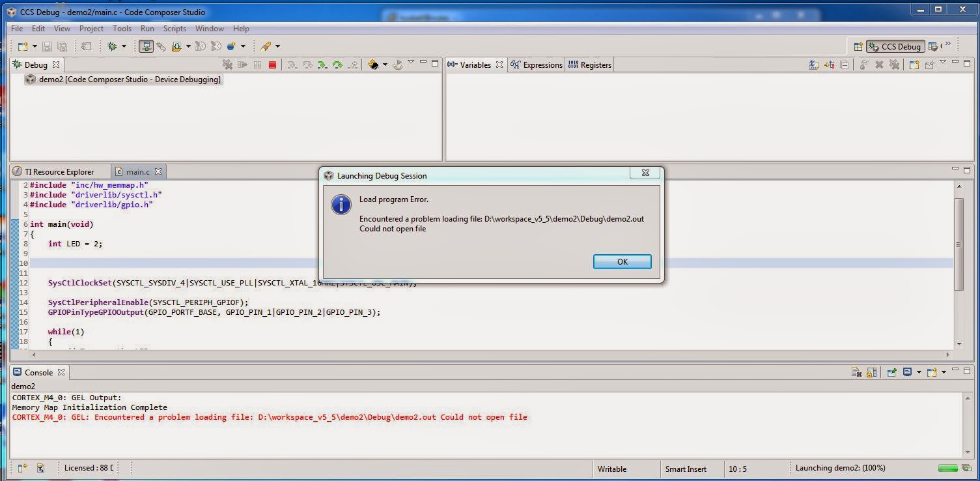Click Remove All icon in Variables toolbar
This screenshot has width=980, height=481.
[895, 65]
